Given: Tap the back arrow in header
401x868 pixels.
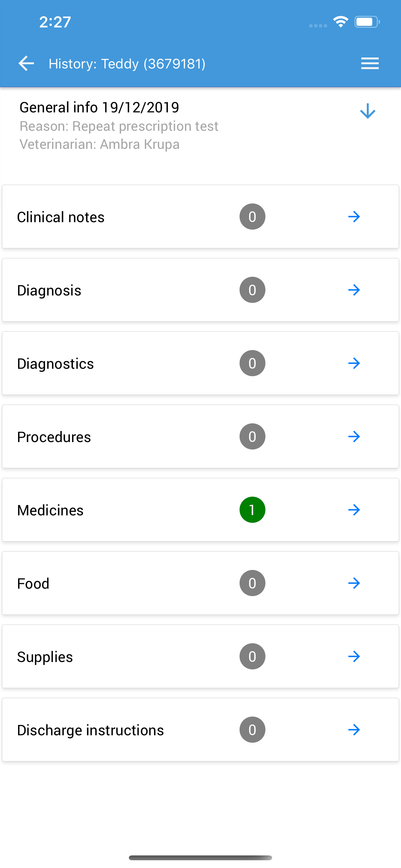Looking at the screenshot, I should click(26, 63).
